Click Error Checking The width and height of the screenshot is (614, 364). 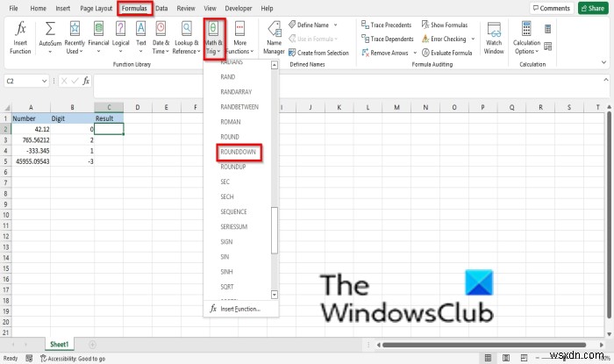tap(444, 39)
